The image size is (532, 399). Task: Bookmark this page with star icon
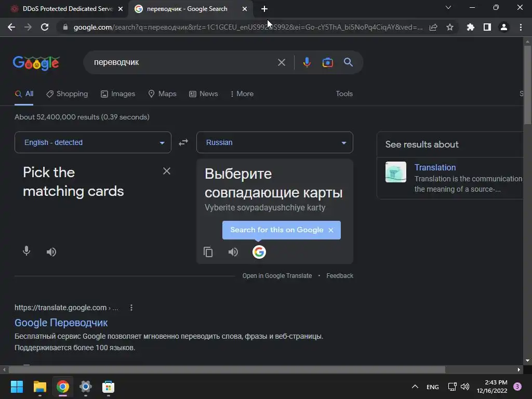tap(450, 27)
